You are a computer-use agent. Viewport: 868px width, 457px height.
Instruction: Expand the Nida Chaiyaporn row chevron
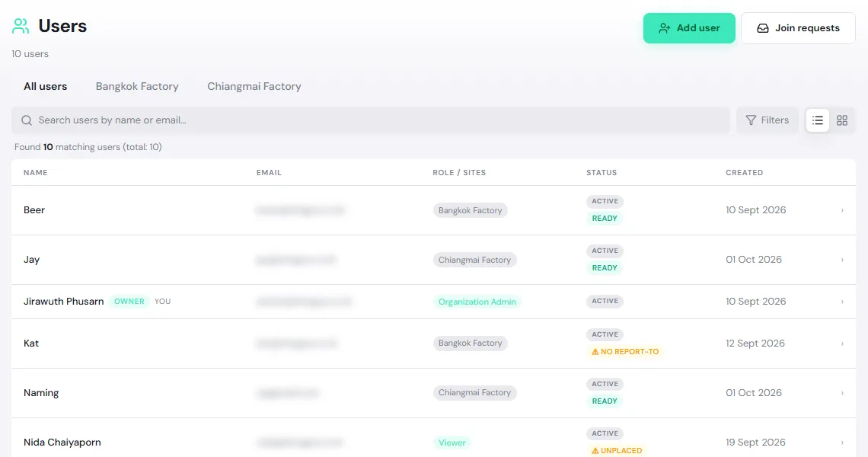coord(842,443)
